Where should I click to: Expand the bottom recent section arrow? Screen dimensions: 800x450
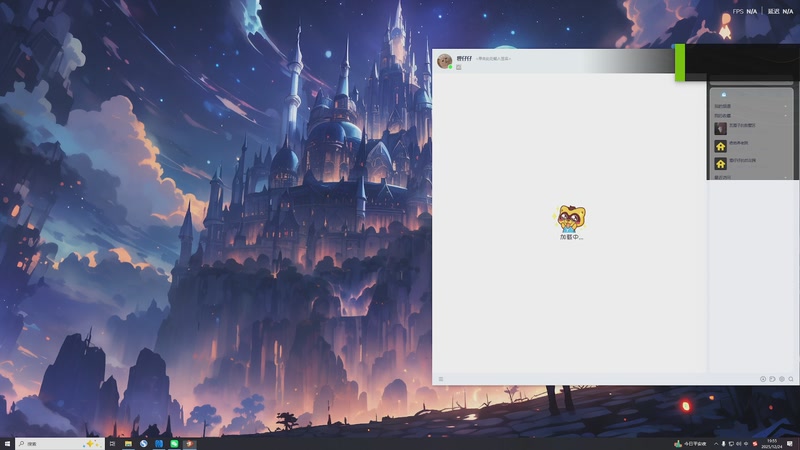(x=786, y=178)
